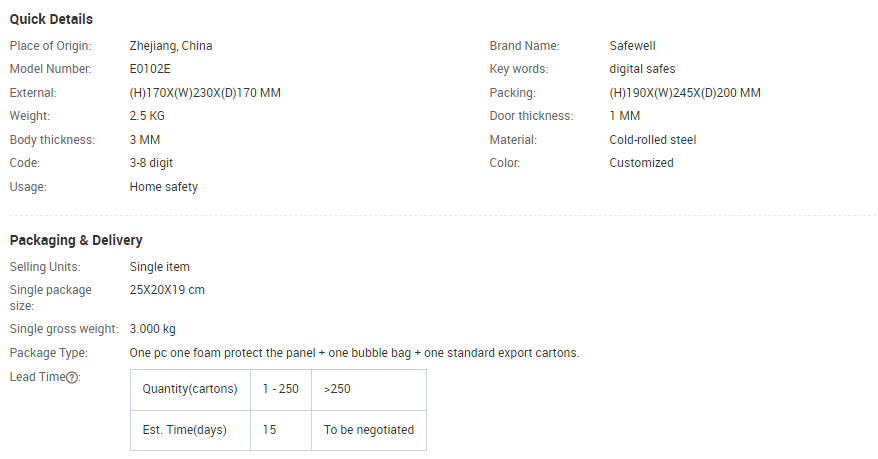Select the digital safes key words value
Image resolution: width=878 pixels, height=459 pixels.
pos(642,69)
